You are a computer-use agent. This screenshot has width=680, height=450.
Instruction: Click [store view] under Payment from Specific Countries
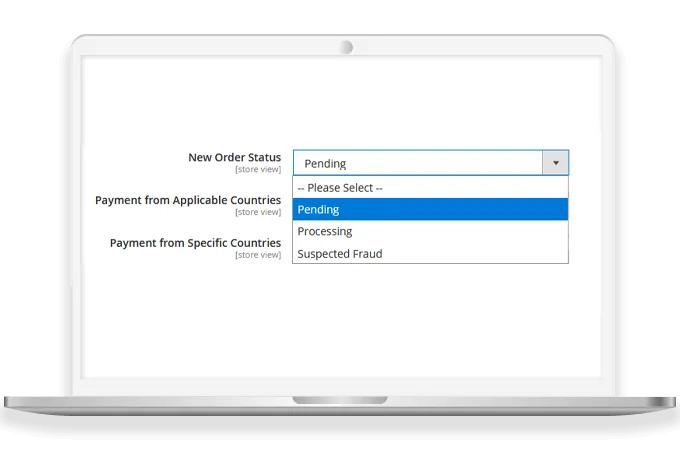(258, 255)
